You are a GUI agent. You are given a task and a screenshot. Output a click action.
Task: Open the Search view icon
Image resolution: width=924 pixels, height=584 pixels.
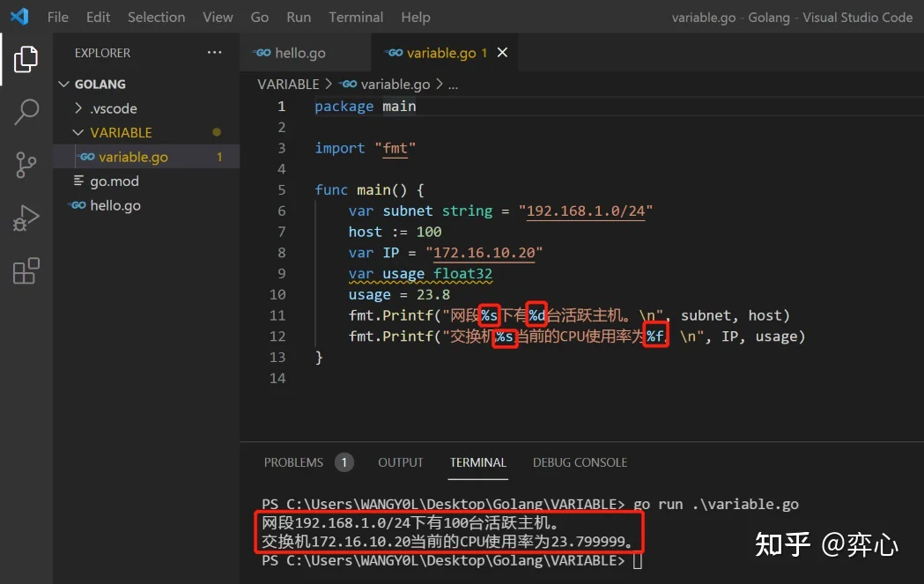[26, 112]
